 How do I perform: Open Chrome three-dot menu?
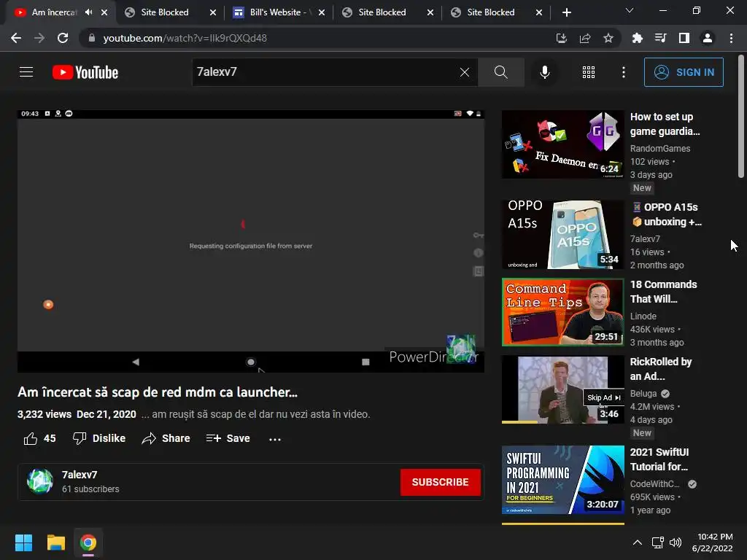click(x=731, y=38)
